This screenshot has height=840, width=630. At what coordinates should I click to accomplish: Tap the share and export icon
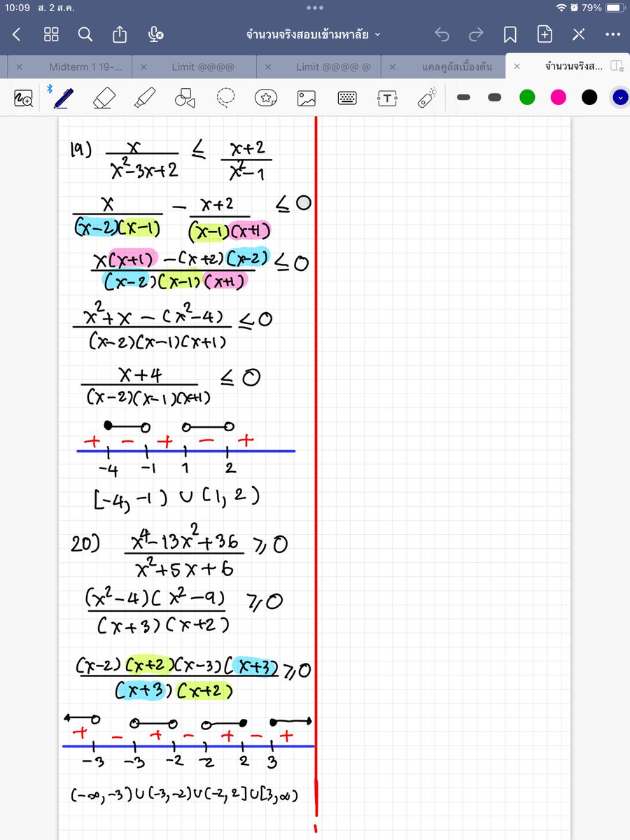[120, 34]
